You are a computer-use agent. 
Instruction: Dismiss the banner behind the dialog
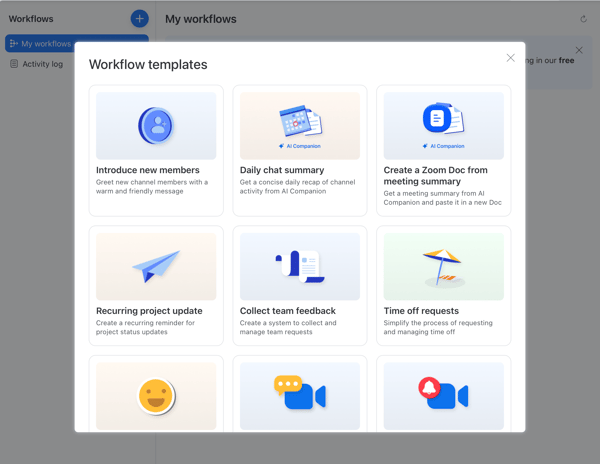tap(579, 50)
